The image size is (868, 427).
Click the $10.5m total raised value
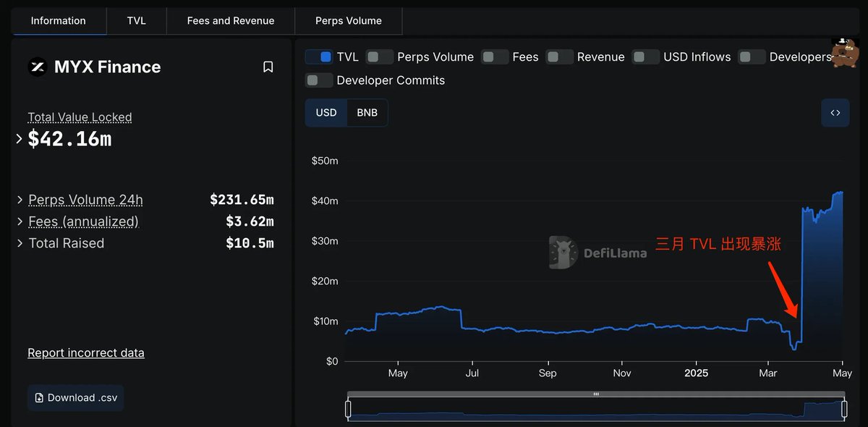[250, 243]
